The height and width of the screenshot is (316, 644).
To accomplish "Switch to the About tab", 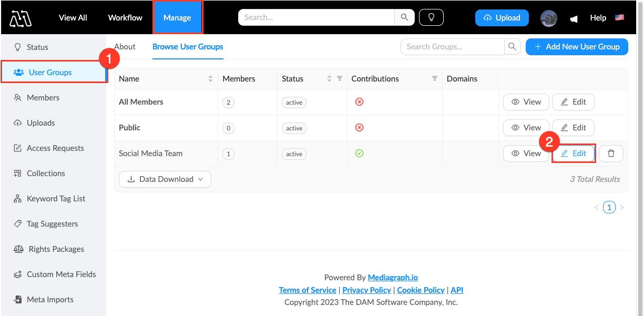I will (125, 47).
